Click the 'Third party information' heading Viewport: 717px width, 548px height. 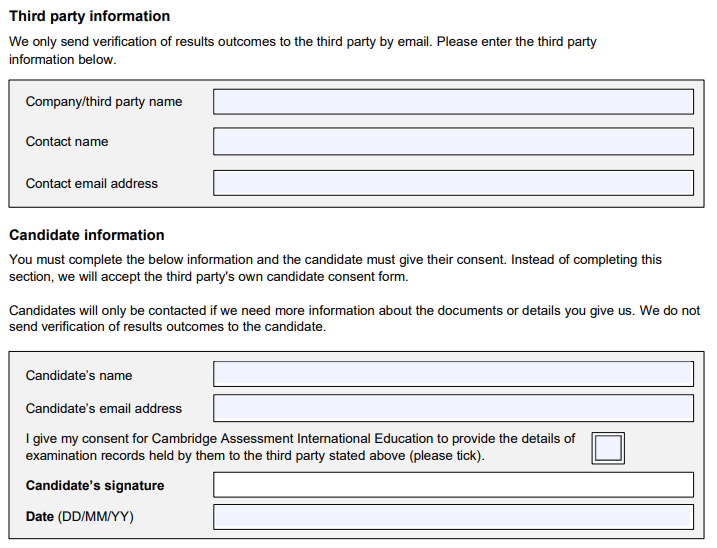pyautogui.click(x=90, y=16)
